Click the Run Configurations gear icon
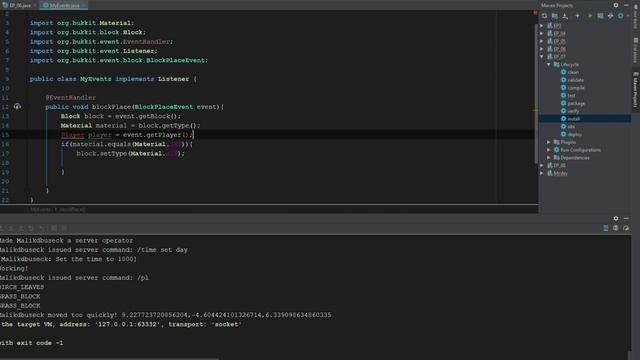Screen dimensions: 640x360 [556, 150]
